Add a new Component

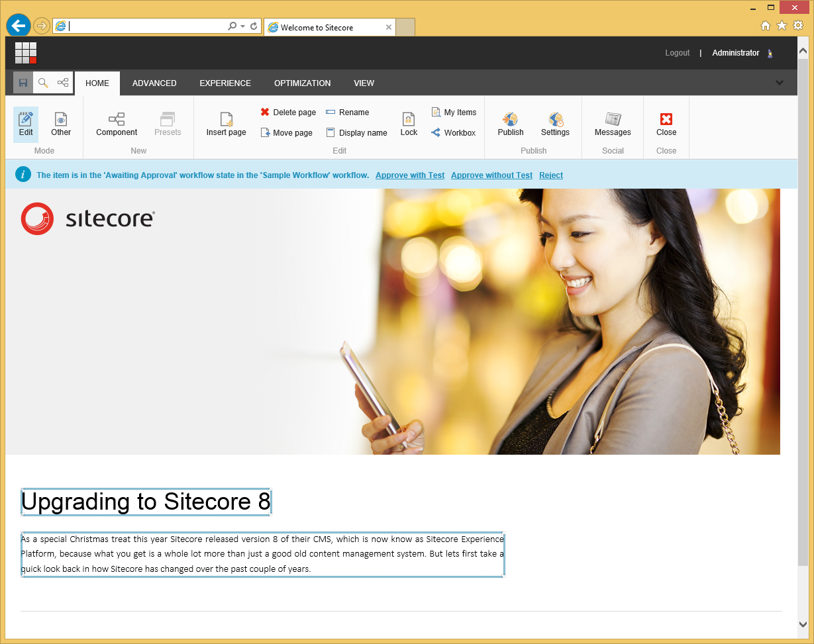pyautogui.click(x=117, y=124)
